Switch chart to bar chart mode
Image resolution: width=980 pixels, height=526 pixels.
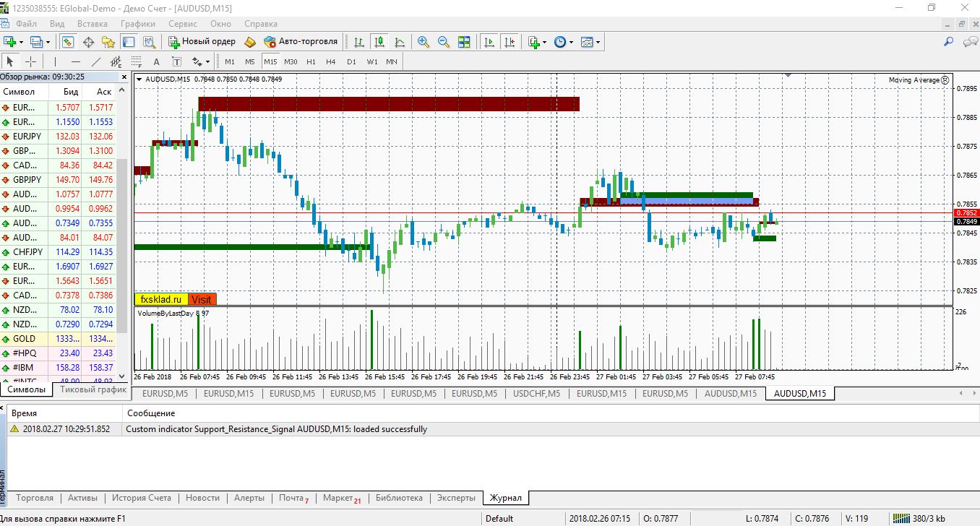pos(359,42)
